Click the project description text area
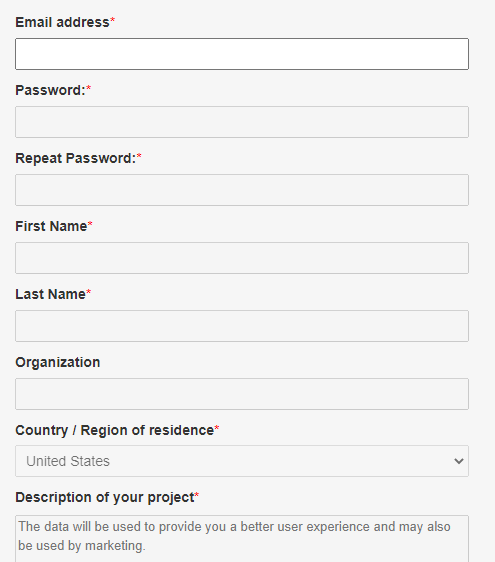Image resolution: width=495 pixels, height=562 pixels. pos(242,539)
